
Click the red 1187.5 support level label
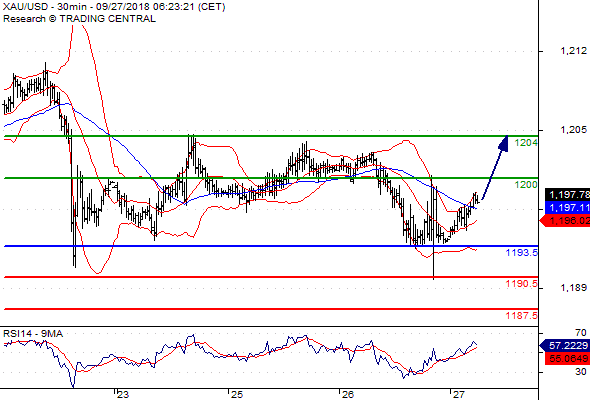[x=522, y=315]
